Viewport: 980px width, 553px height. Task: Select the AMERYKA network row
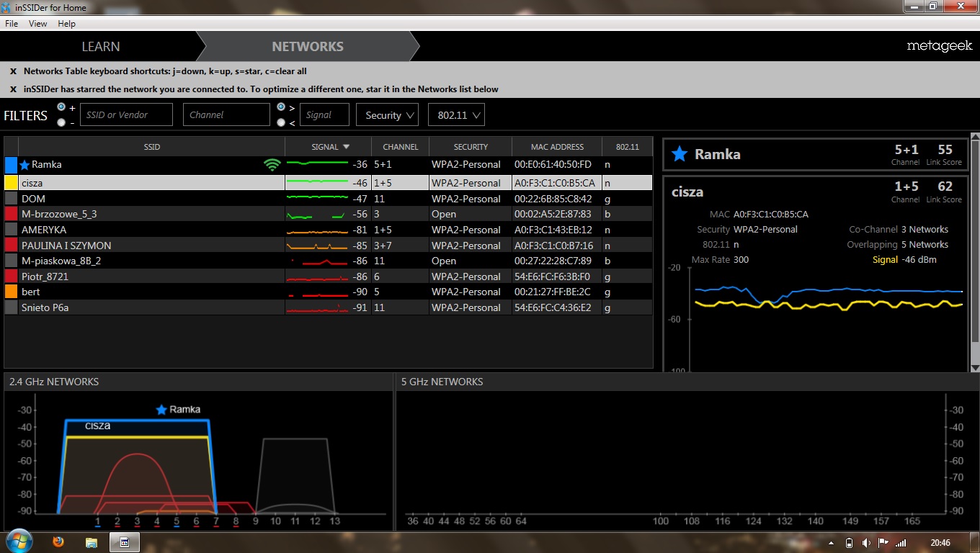click(x=329, y=230)
